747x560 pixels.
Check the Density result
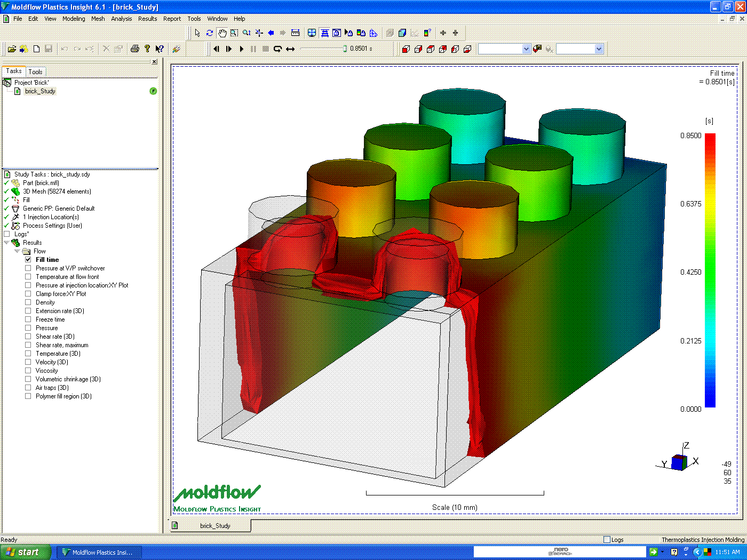pyautogui.click(x=28, y=302)
